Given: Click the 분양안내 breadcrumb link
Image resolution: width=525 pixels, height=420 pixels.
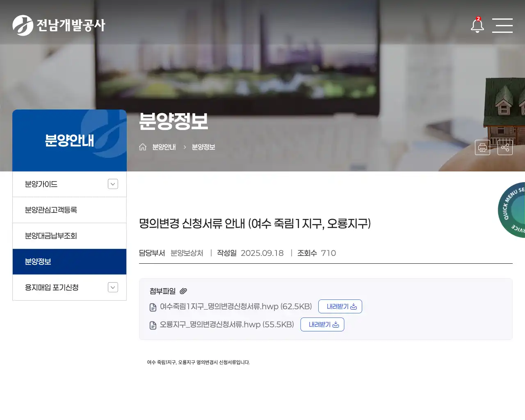Looking at the screenshot, I should 164,147.
